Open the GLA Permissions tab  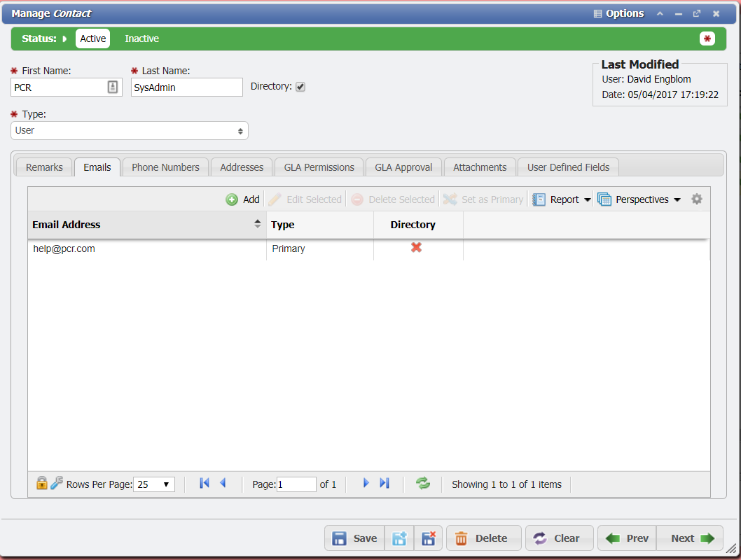pos(319,167)
